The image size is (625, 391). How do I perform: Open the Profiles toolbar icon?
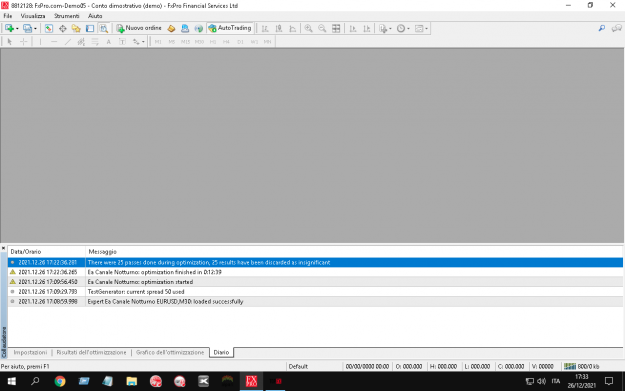point(27,28)
